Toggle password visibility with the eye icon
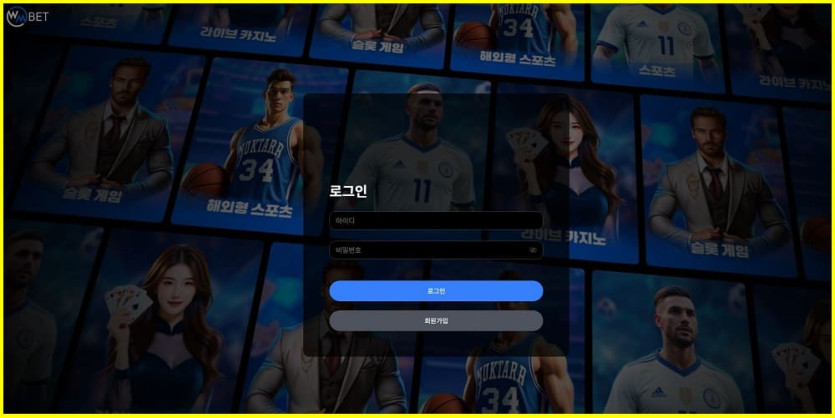 533,250
